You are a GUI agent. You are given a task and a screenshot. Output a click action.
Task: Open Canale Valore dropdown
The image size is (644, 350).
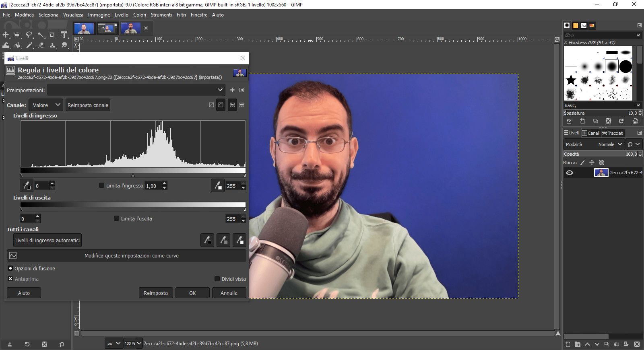[x=45, y=105]
